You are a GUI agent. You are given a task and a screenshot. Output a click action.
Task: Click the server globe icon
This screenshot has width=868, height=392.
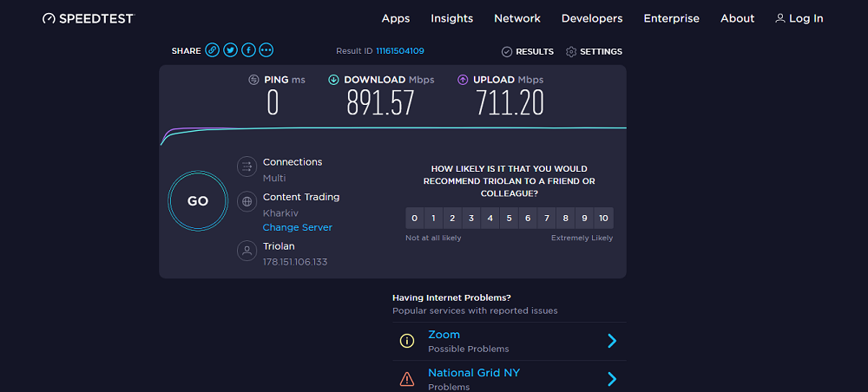click(x=247, y=201)
